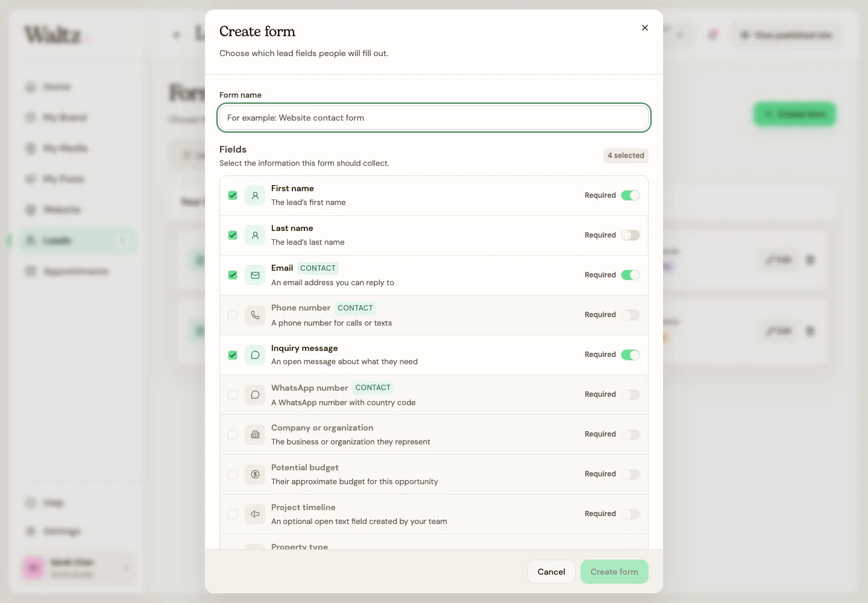Click the WhatsApp number chat icon

click(x=255, y=394)
